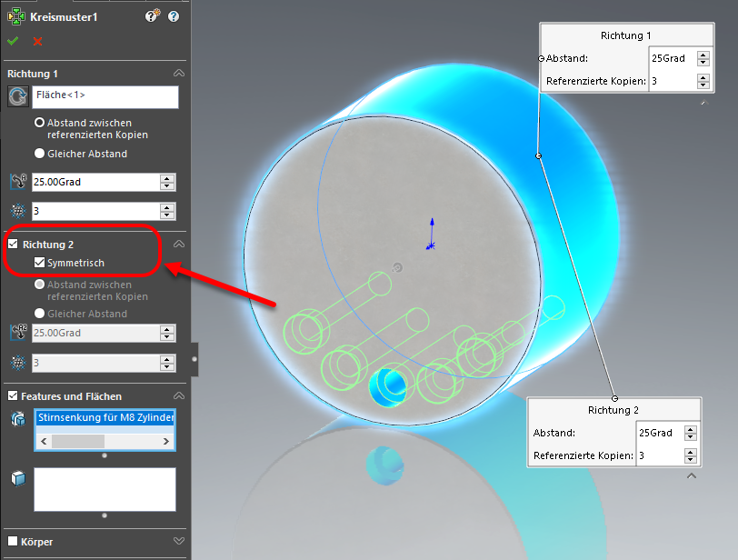Image resolution: width=738 pixels, height=560 pixels.
Task: Click the Kreismuster1 circular pattern feature icon
Action: 16,17
